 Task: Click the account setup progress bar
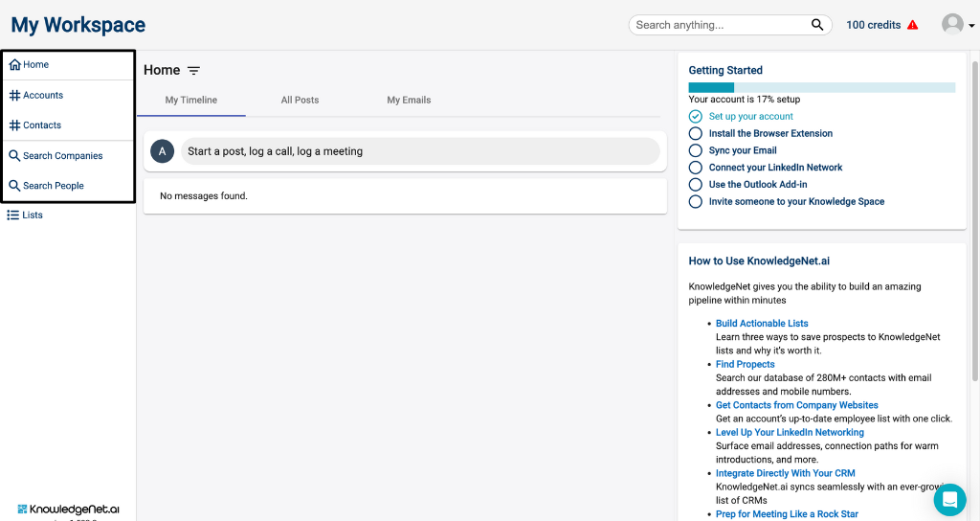pos(822,87)
